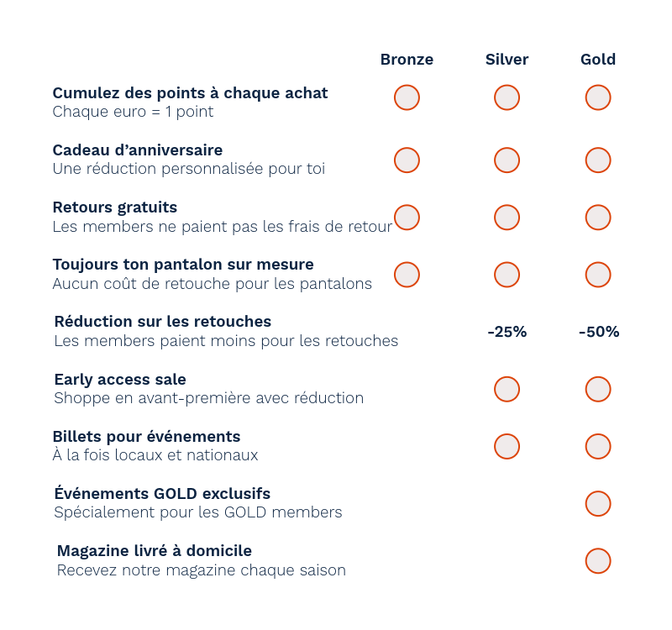Click "Réduction sur les retouches" heading
The height and width of the screenshot is (630, 672).
(x=163, y=322)
